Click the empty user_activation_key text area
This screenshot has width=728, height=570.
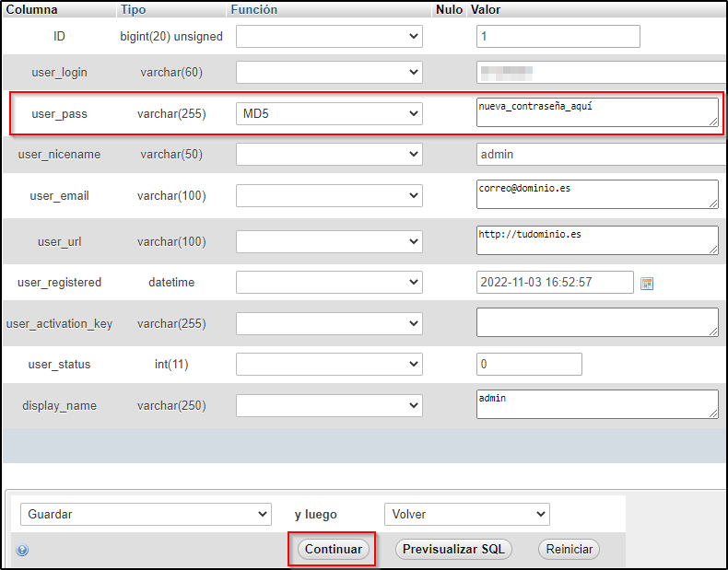[596, 322]
